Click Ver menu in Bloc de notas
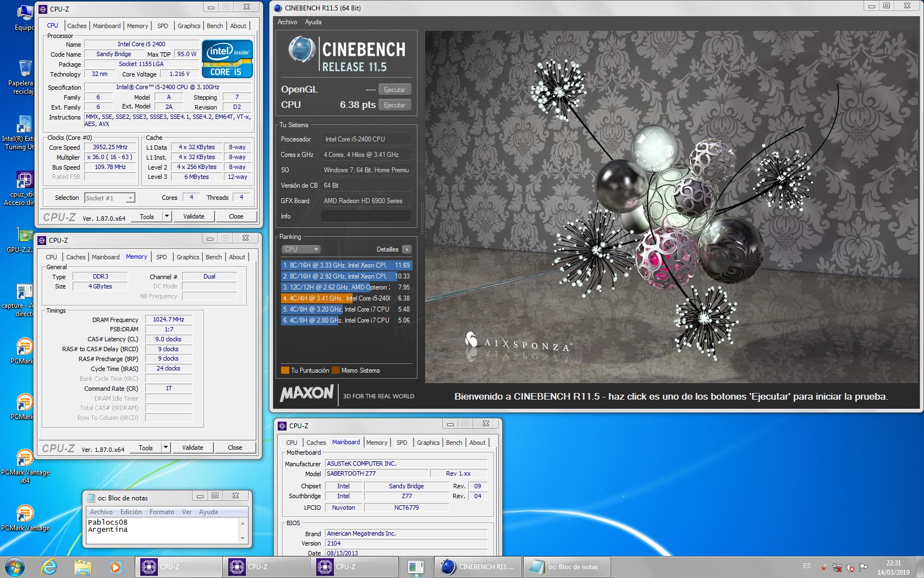This screenshot has width=924, height=578. click(x=187, y=512)
